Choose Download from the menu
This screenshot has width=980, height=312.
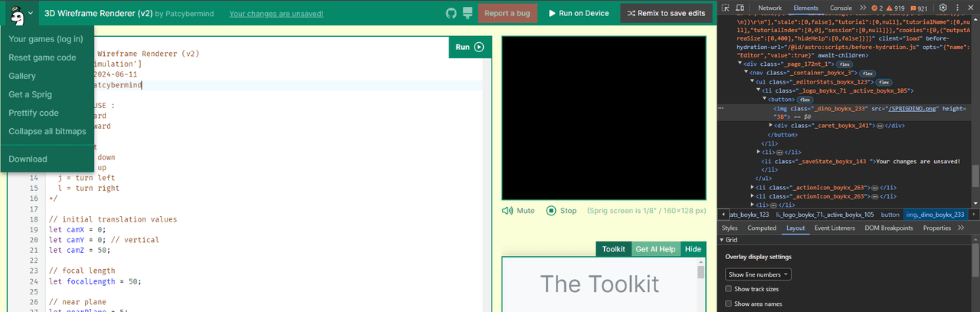(x=28, y=159)
